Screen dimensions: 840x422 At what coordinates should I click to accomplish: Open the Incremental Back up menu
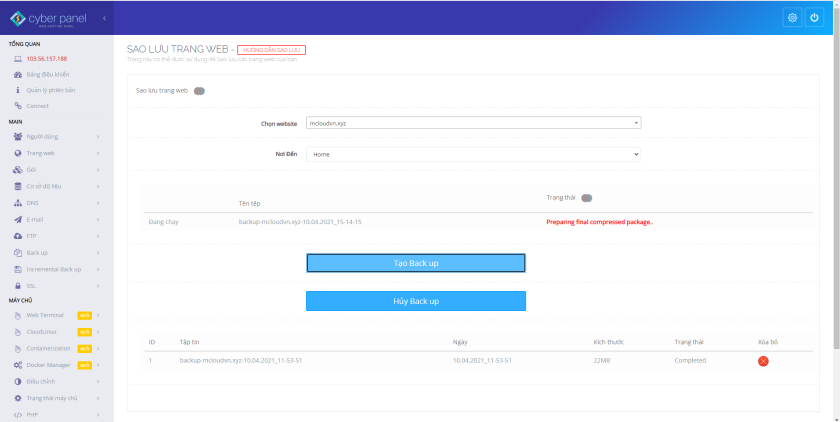tap(54, 269)
